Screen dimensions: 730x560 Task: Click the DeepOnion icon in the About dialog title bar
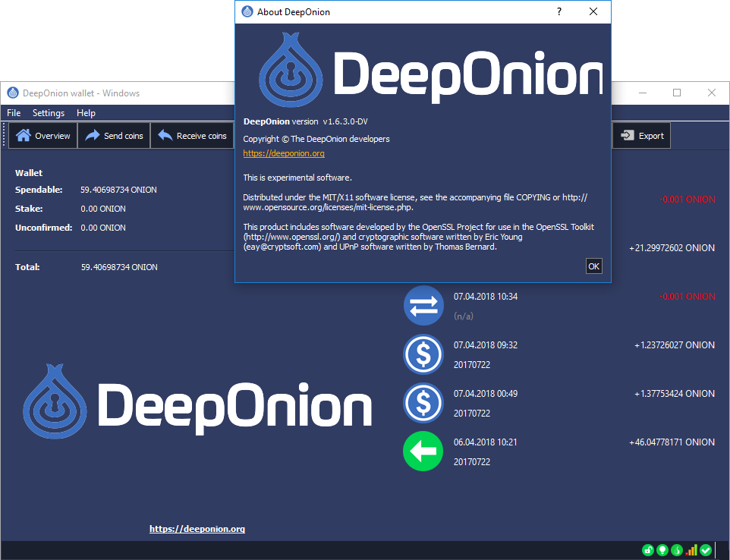(x=247, y=11)
